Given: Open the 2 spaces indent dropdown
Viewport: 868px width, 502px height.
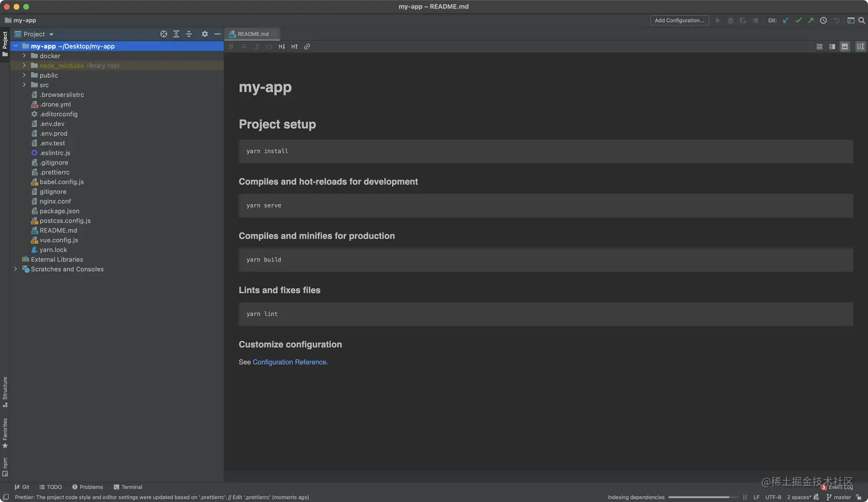Looking at the screenshot, I should [x=799, y=497].
